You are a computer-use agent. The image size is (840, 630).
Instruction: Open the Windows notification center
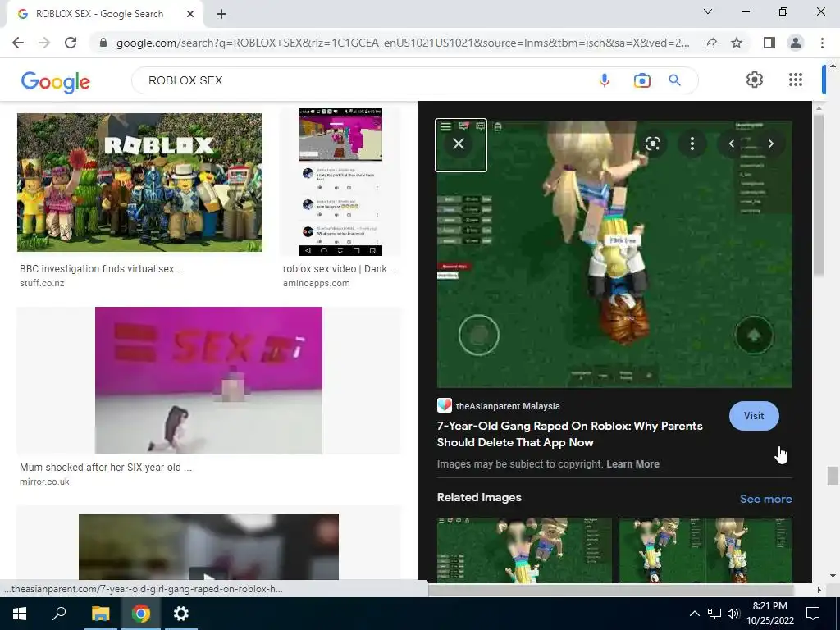(813, 614)
